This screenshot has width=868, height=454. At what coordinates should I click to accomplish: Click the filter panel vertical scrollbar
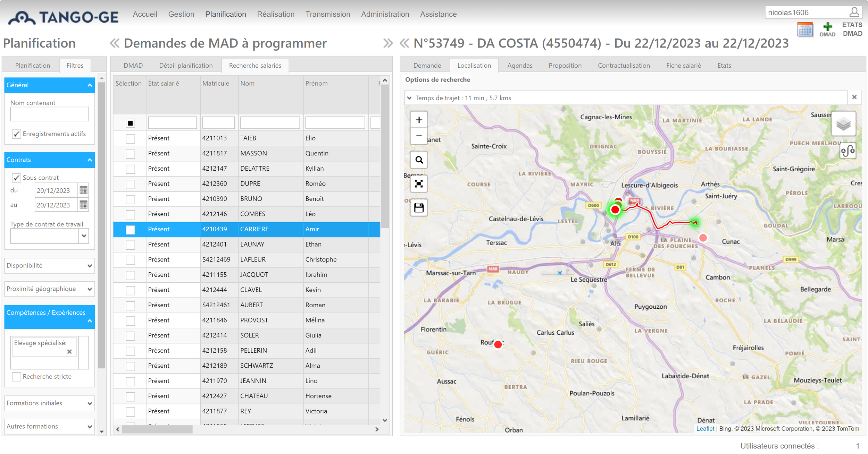tap(101, 225)
